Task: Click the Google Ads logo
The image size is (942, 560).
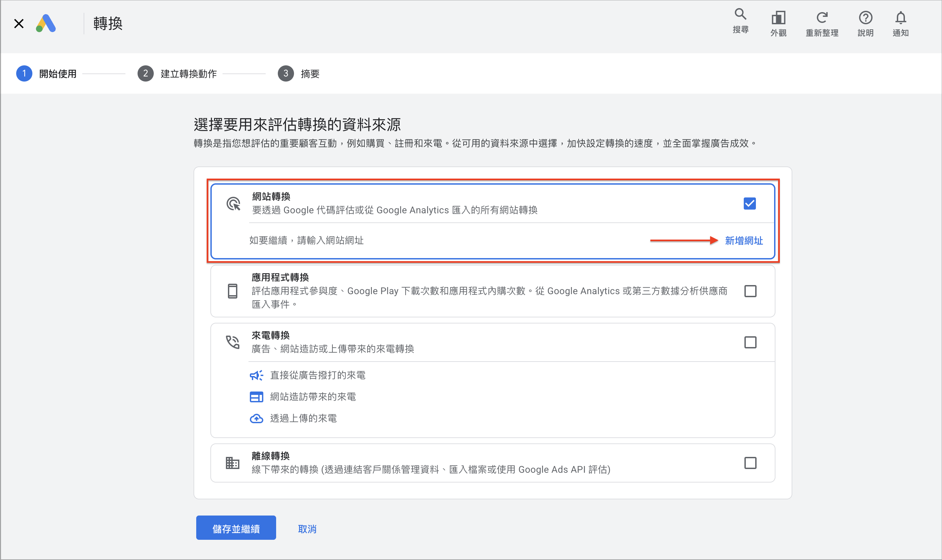Action: pos(46,23)
